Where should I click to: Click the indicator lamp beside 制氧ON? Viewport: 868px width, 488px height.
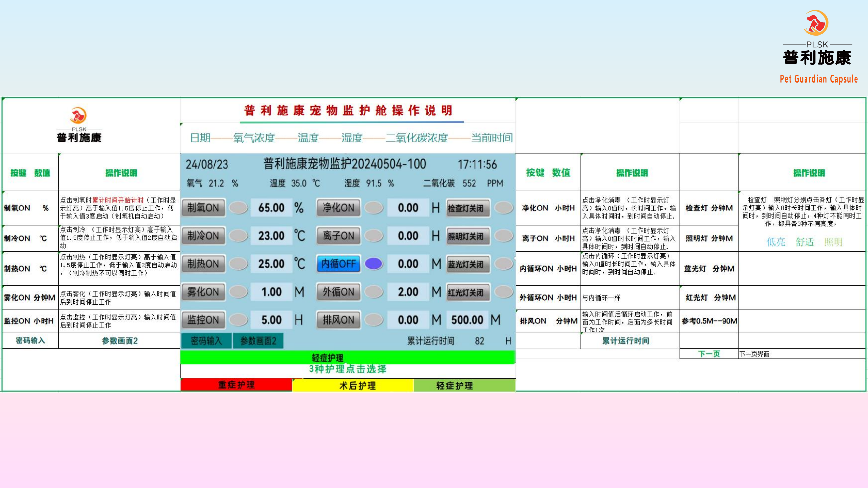[239, 208]
